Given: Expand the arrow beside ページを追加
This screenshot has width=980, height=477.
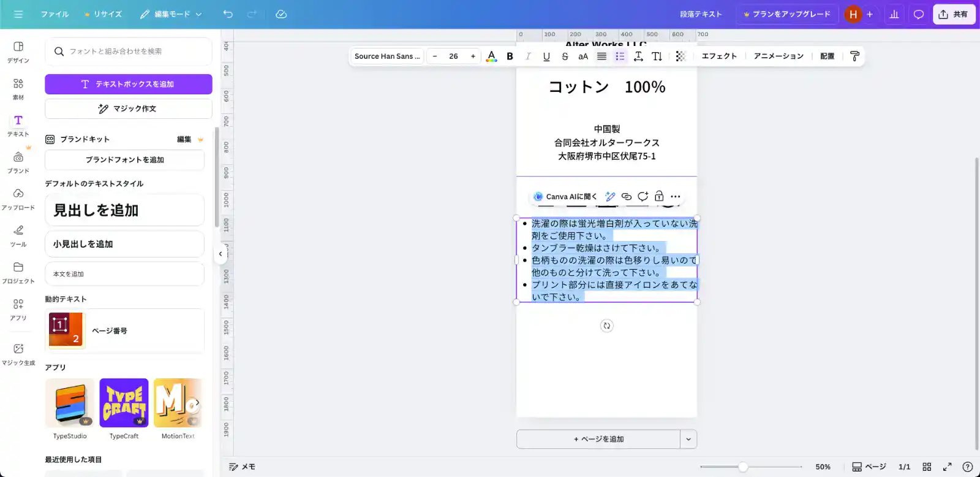Looking at the screenshot, I should tap(688, 439).
